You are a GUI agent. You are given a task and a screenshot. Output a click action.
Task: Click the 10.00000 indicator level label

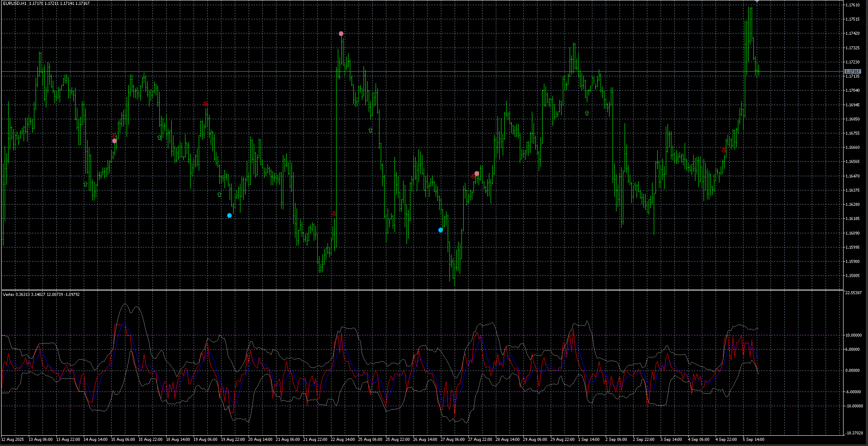[x=853, y=335]
